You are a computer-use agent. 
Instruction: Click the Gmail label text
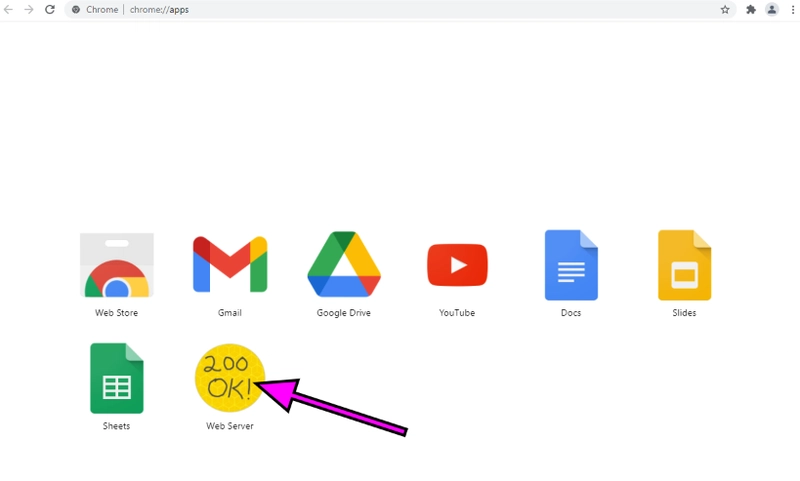point(230,313)
